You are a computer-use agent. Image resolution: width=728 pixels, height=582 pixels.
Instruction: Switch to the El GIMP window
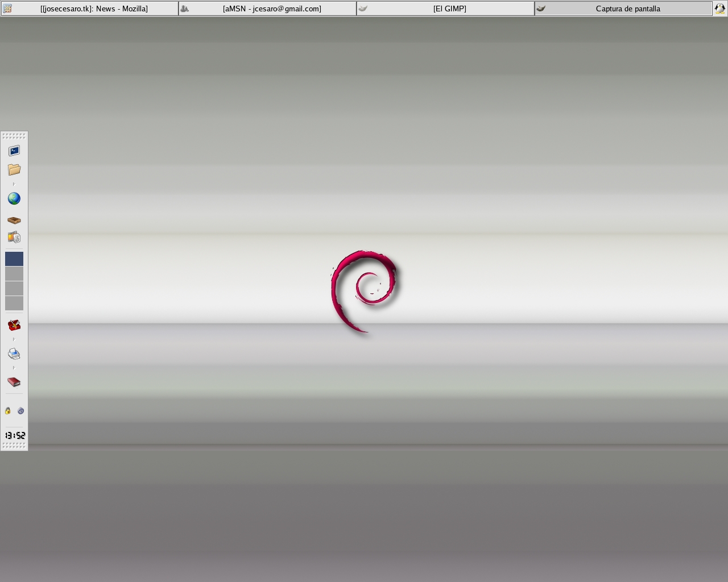click(x=445, y=9)
